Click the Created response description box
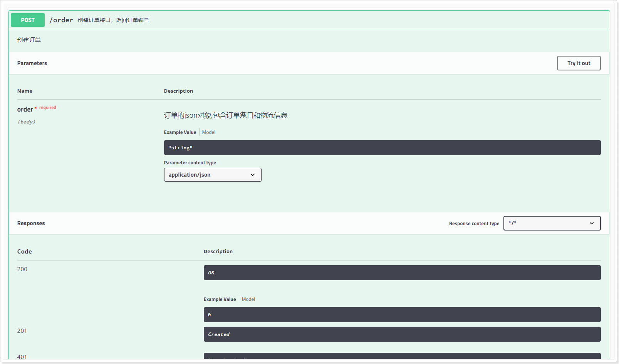The image size is (619, 364). (402, 334)
